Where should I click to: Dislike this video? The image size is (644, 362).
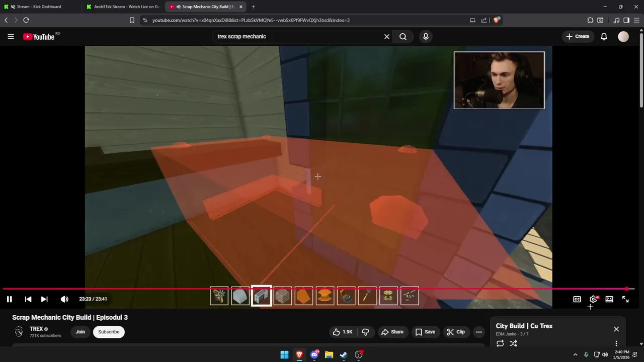[x=366, y=332]
